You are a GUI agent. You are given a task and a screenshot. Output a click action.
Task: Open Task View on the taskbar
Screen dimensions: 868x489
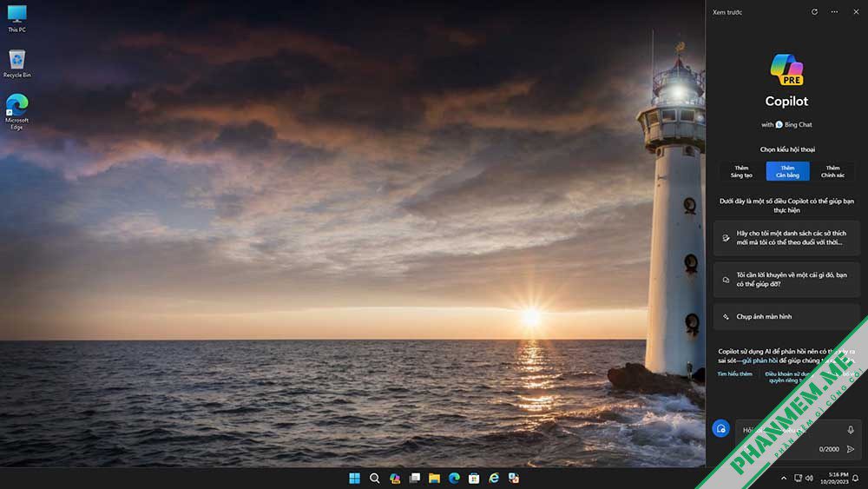tap(414, 478)
